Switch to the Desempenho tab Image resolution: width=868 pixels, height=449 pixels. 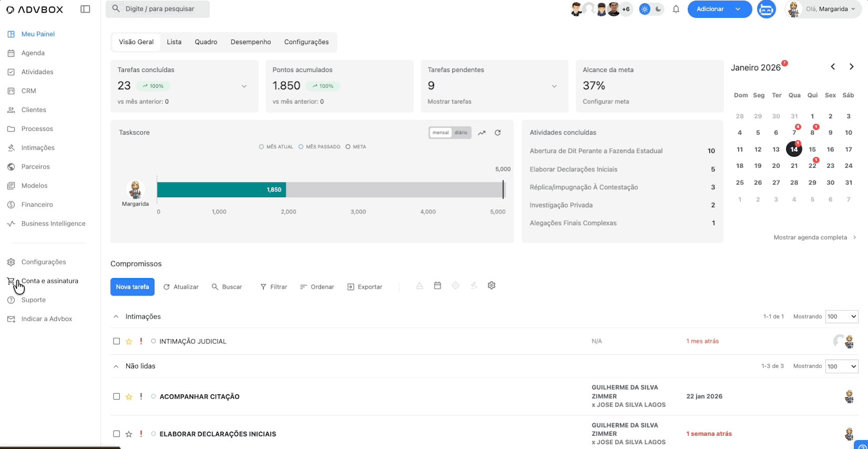point(251,42)
